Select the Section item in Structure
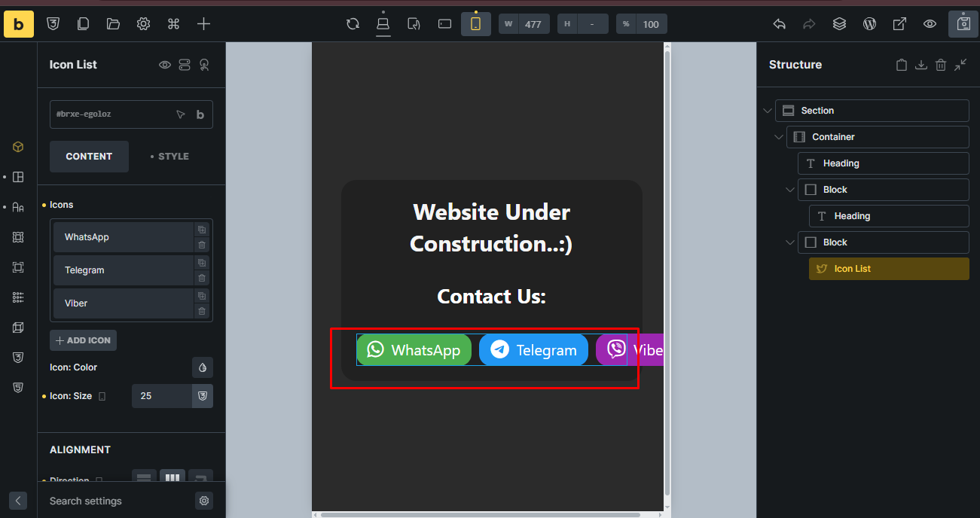The width and height of the screenshot is (980, 518). click(872, 111)
